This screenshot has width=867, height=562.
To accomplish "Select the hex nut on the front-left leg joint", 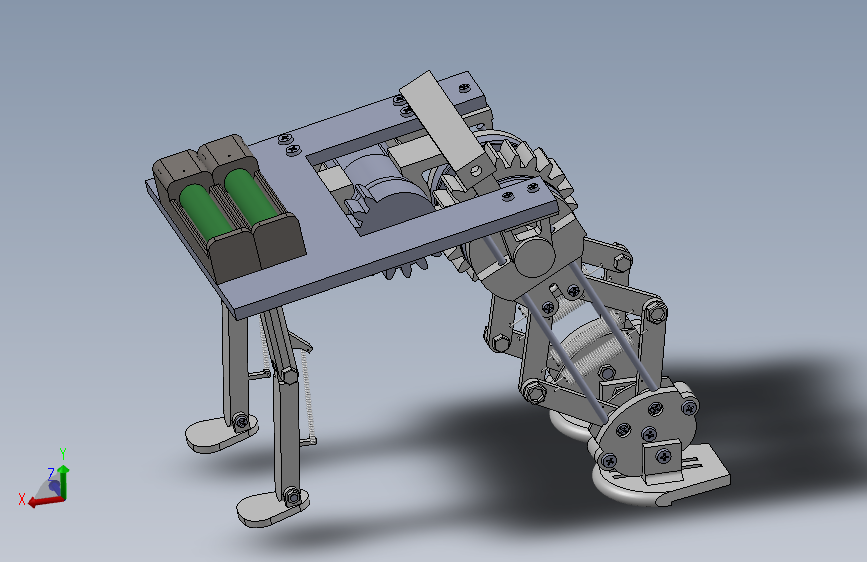I will [x=288, y=375].
